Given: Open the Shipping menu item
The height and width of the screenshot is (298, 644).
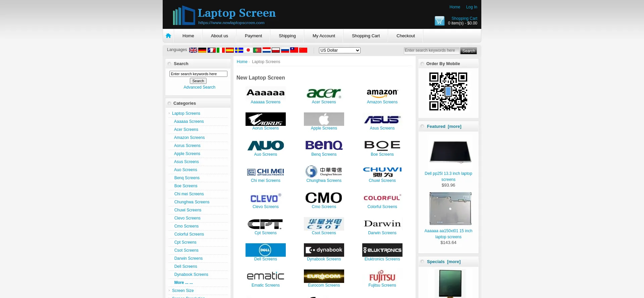Looking at the screenshot, I should 287,36.
